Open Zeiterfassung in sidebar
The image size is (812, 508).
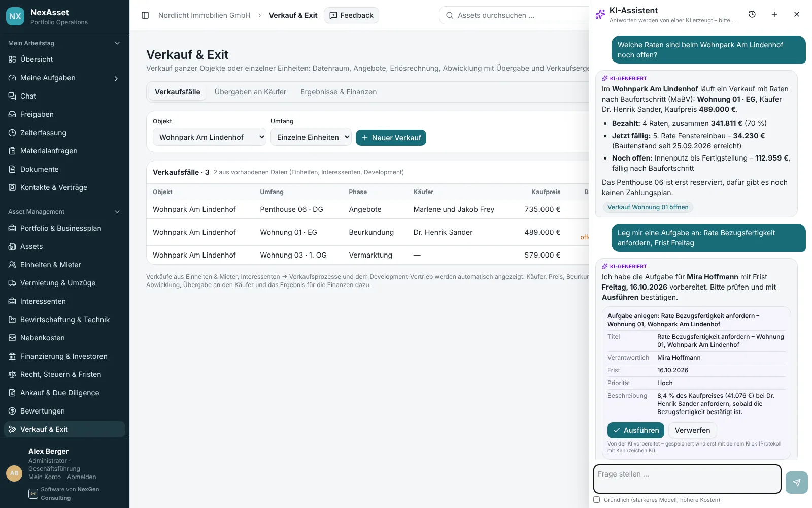(64, 133)
